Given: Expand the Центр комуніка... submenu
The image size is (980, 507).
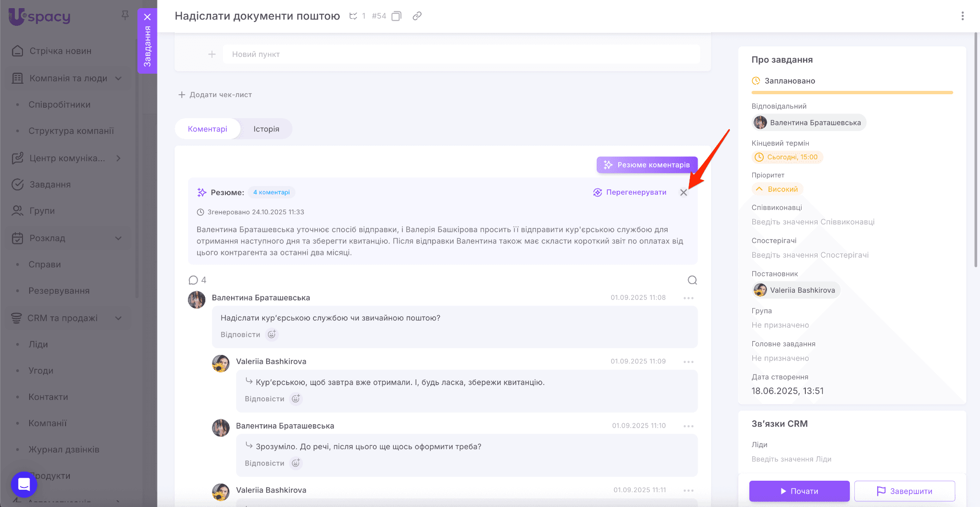Looking at the screenshot, I should pos(118,158).
